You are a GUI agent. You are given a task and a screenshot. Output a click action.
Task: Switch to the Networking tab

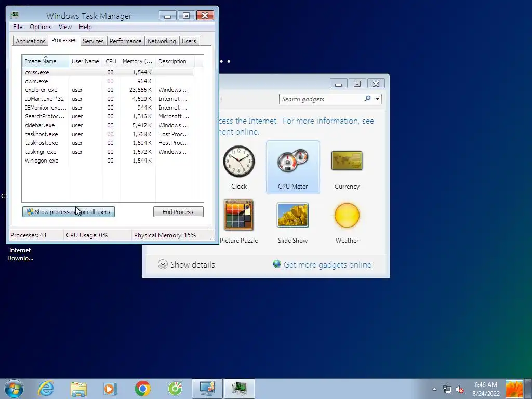click(x=162, y=41)
